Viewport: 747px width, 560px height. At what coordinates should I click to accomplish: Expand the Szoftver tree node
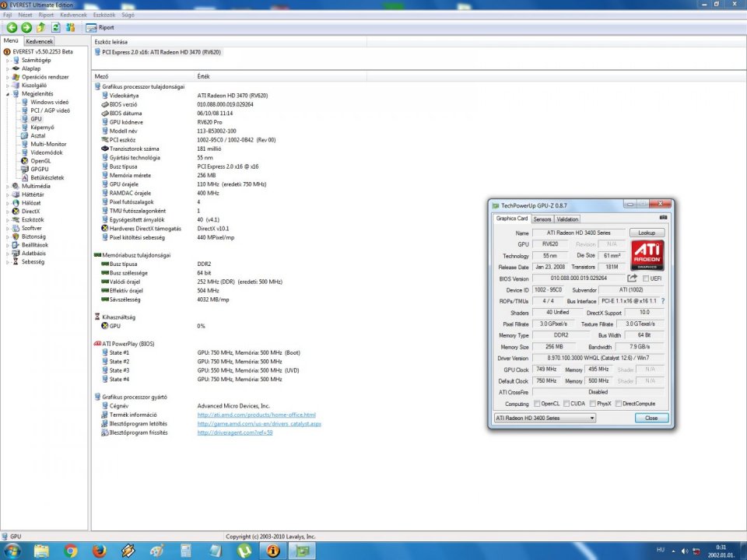[x=8, y=228]
